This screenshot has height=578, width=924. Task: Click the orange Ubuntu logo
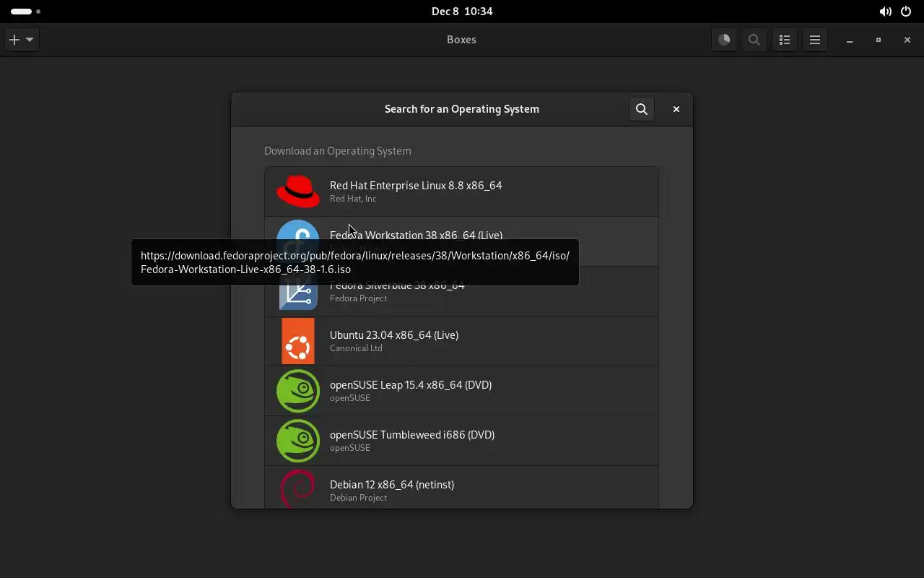tap(298, 341)
